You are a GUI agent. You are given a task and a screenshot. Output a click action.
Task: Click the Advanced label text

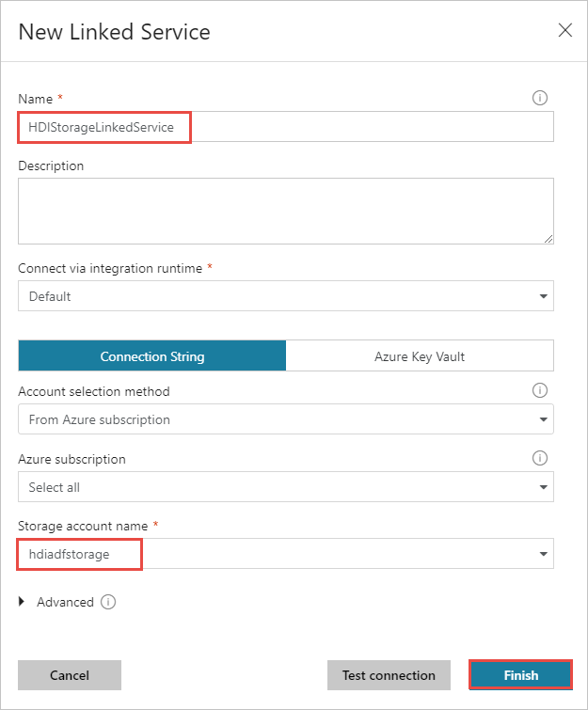point(65,602)
